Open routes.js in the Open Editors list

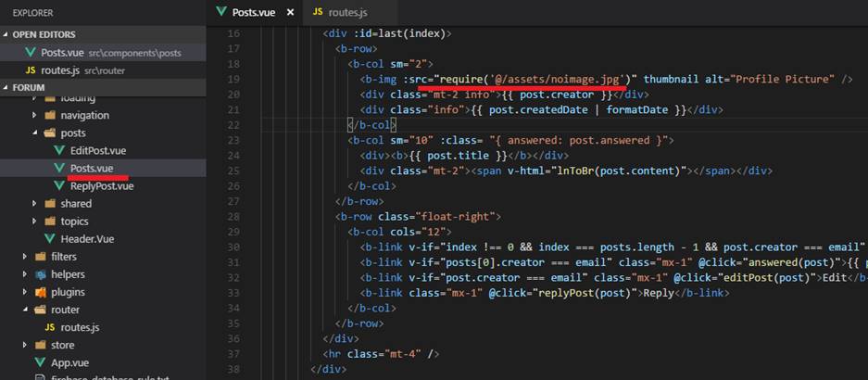click(59, 70)
